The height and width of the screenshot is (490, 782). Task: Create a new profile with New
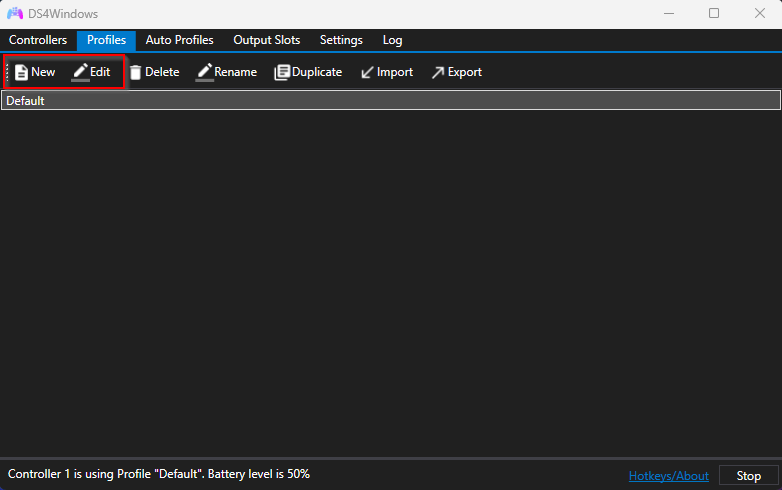coord(35,72)
